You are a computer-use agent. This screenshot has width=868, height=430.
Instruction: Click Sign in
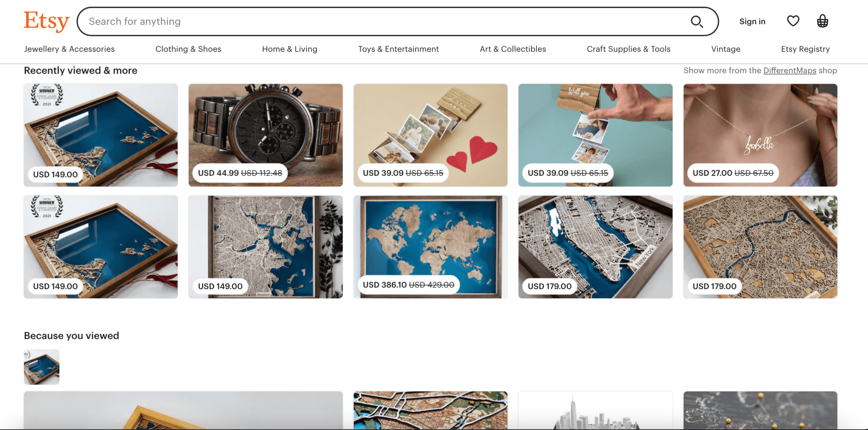pos(752,21)
